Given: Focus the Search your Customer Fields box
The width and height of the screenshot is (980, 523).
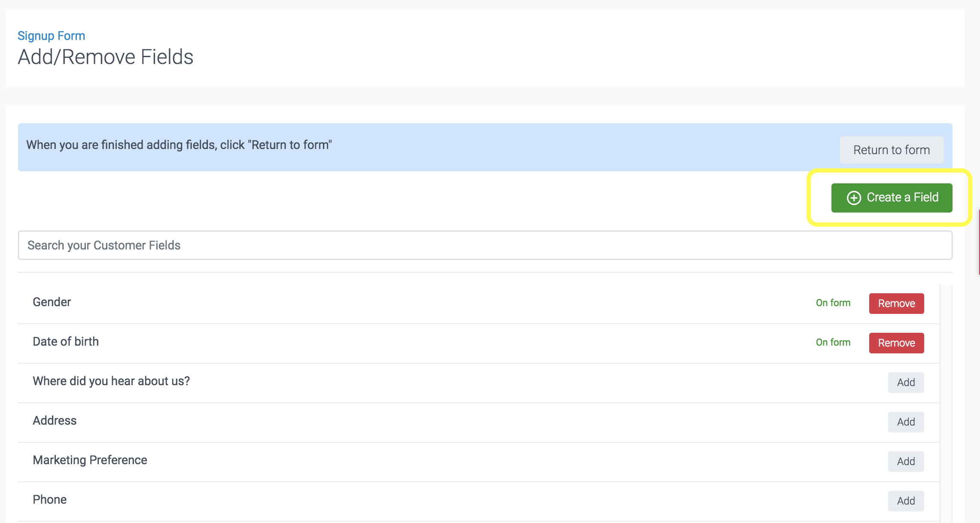Looking at the screenshot, I should tap(485, 245).
